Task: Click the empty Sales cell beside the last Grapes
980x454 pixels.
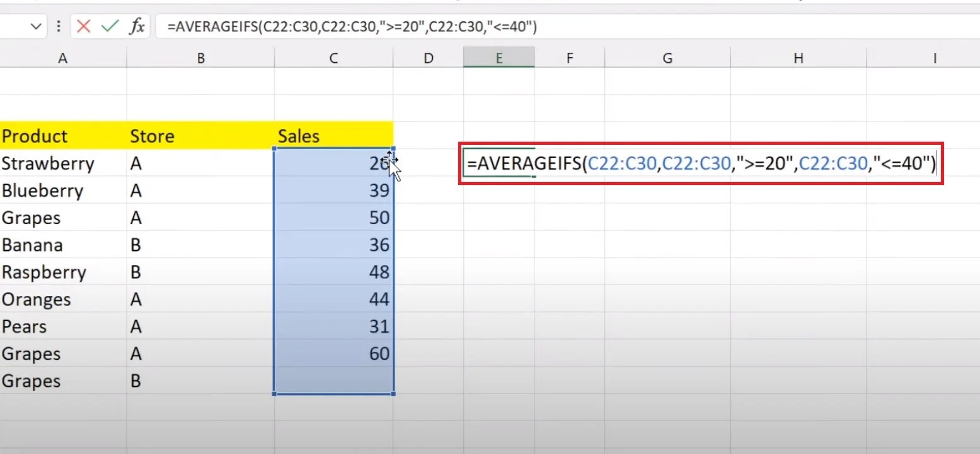Action: click(x=333, y=380)
